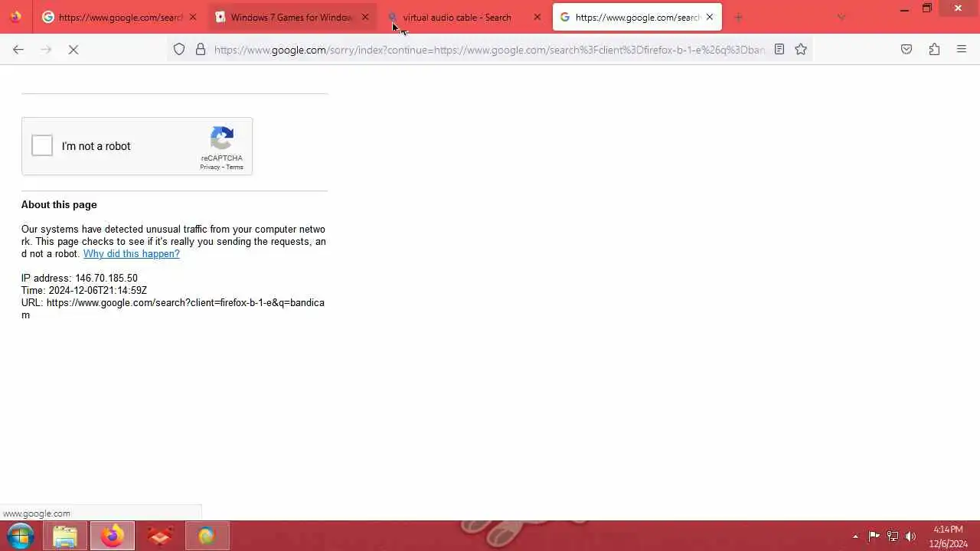Click the address bar URL field

489,50
